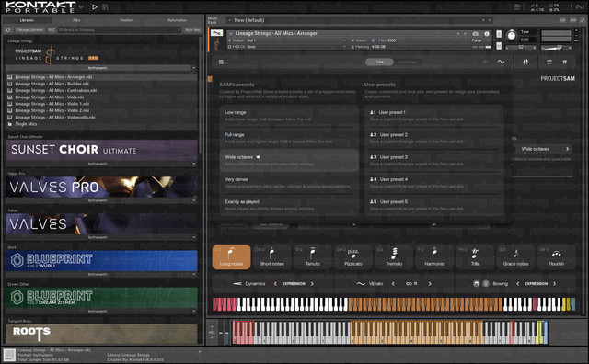589x364 pixels.
Task: Select the Low range preset
Action: [x=288, y=116]
